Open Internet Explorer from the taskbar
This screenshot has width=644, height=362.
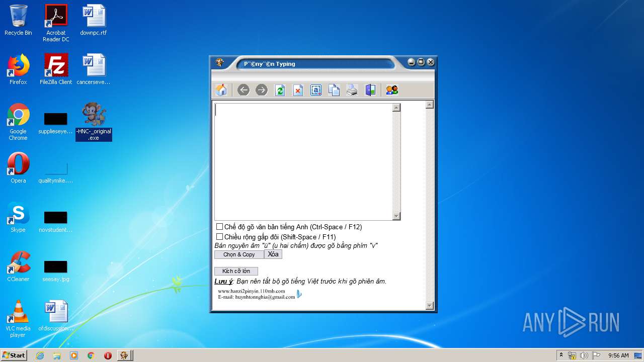click(40, 355)
